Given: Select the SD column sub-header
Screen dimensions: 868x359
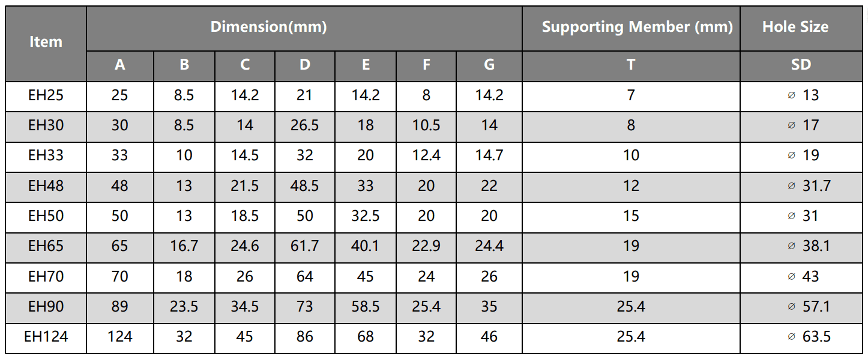Looking at the screenshot, I should coord(801,65).
